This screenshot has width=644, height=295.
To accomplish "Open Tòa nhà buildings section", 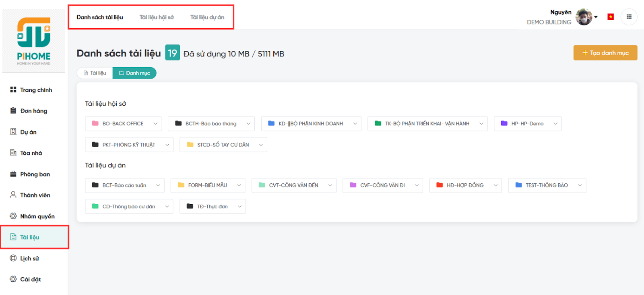I will 31,153.
